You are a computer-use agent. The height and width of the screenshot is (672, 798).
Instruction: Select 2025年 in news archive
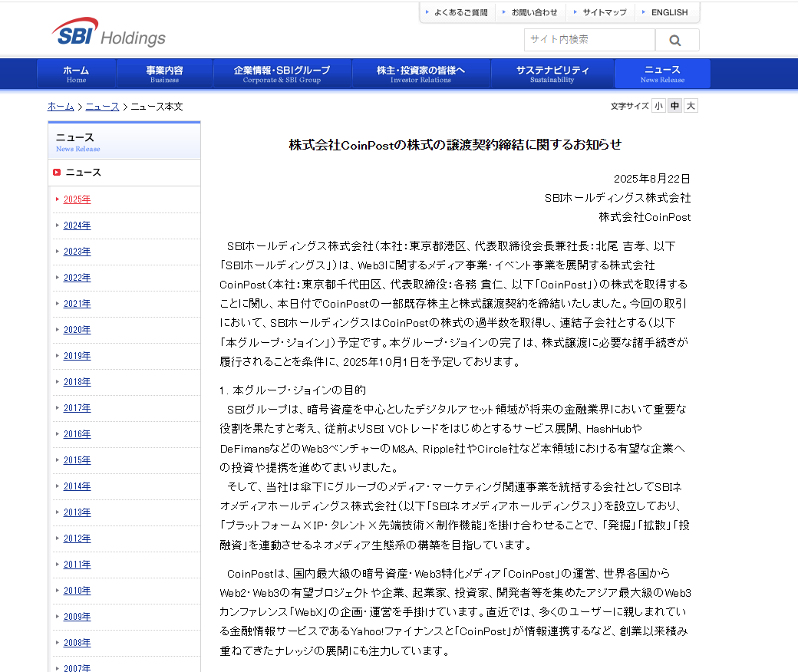coord(77,199)
